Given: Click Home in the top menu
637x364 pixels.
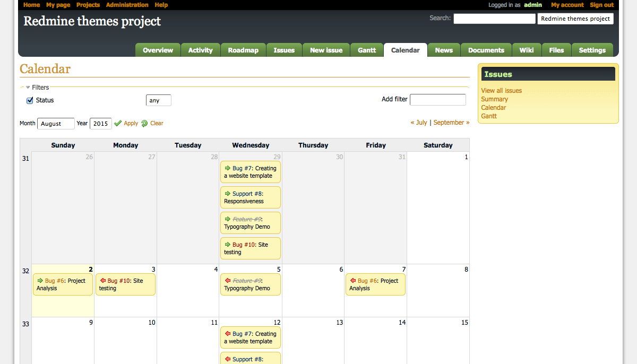Looking at the screenshot, I should (32, 5).
